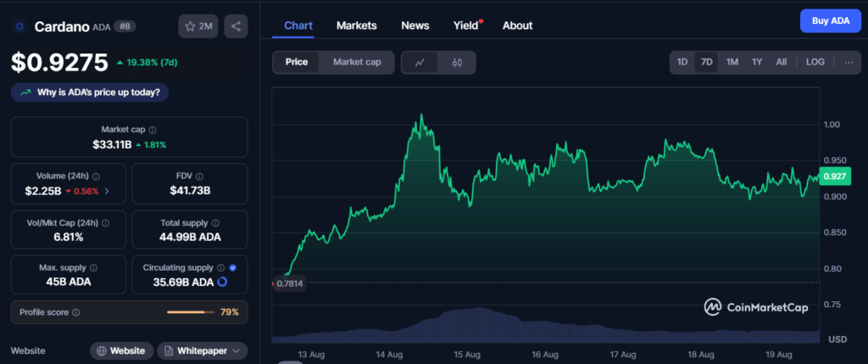Click the $41.73B FDV value
This screenshot has width=868, height=364.
pyautogui.click(x=190, y=191)
